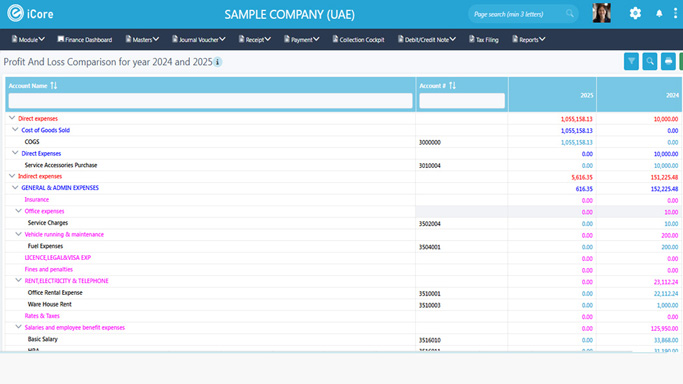Click the info icon beside report title
683x384 pixels.
coord(217,62)
